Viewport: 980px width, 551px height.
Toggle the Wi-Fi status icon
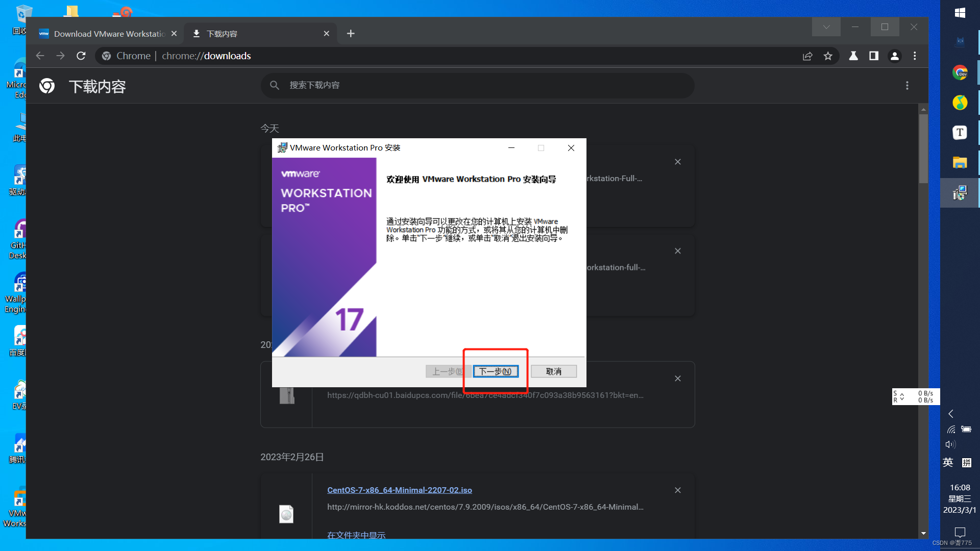pos(950,430)
